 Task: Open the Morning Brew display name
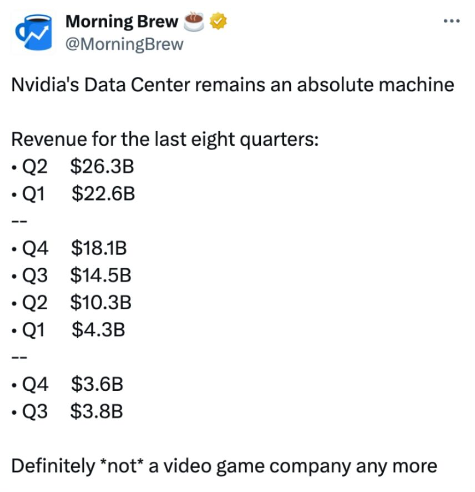pyautogui.click(x=122, y=22)
